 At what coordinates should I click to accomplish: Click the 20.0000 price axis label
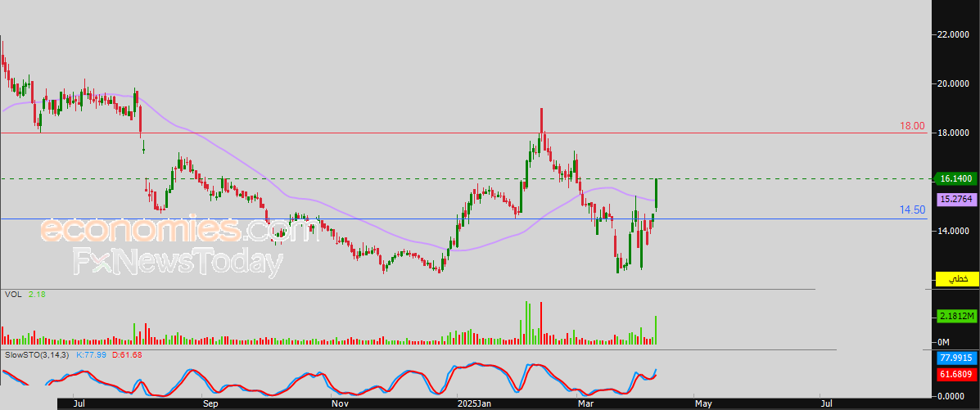coord(952,83)
